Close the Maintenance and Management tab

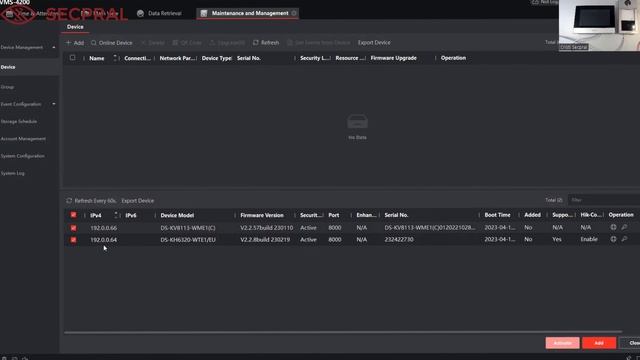pyautogui.click(x=294, y=13)
